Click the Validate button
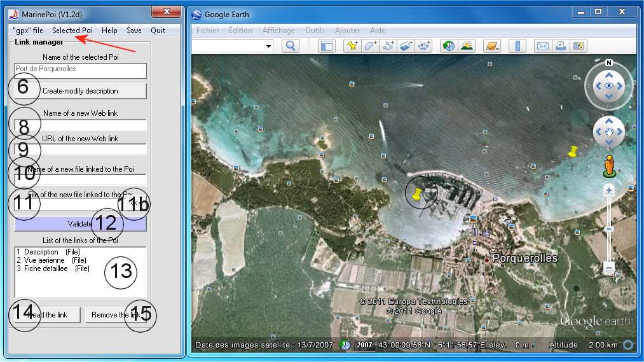Viewport: 644px width, 362px height. pyautogui.click(x=80, y=224)
